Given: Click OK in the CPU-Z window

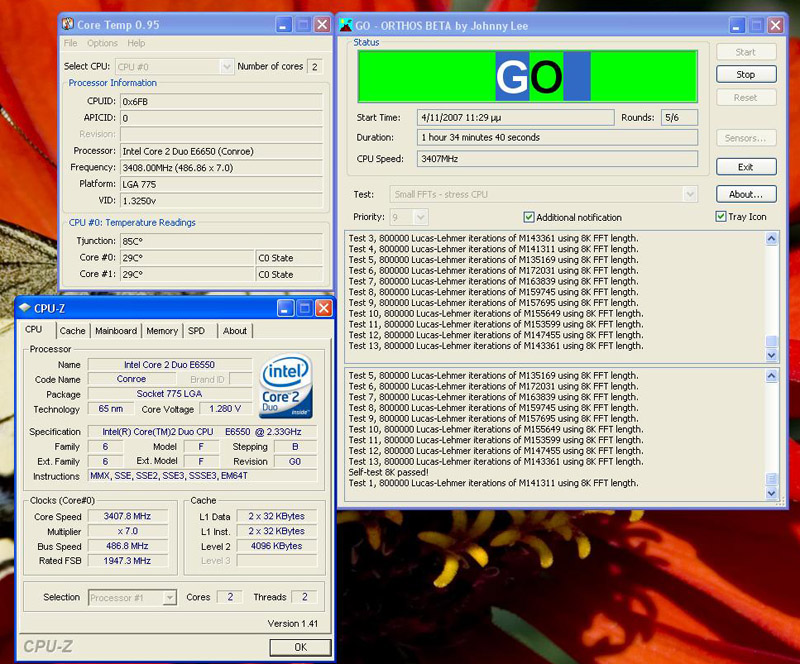Looking at the screenshot, I should pyautogui.click(x=301, y=647).
